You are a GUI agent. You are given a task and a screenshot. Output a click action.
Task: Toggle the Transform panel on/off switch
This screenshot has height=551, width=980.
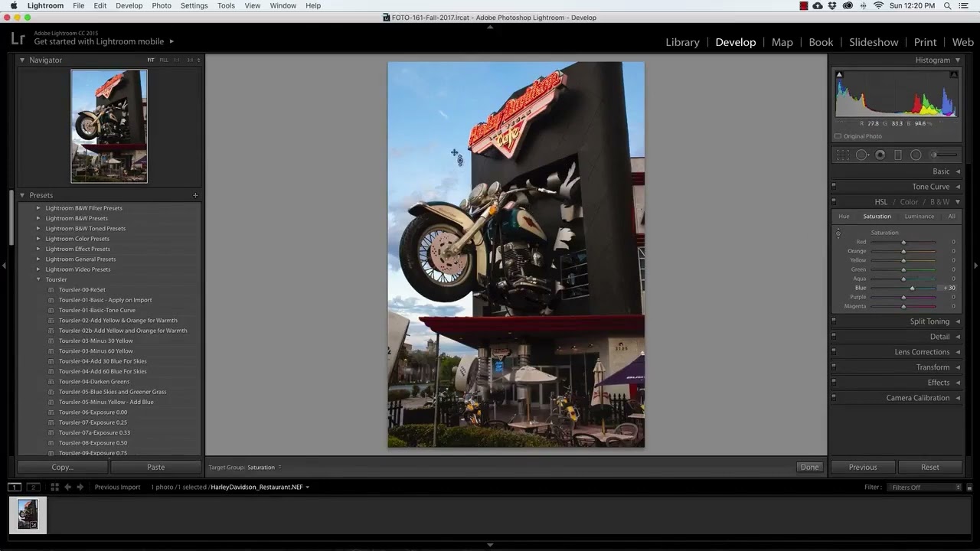834,367
